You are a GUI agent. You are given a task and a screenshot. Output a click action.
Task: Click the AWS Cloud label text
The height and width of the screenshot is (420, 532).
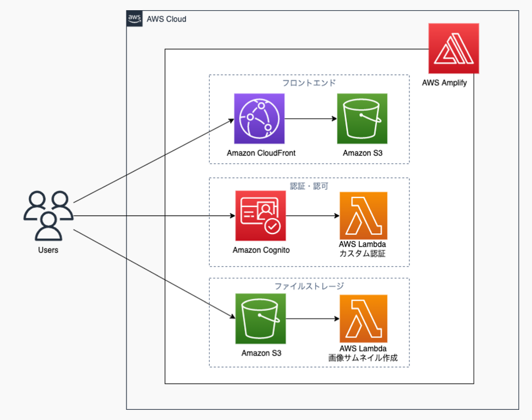tap(166, 19)
